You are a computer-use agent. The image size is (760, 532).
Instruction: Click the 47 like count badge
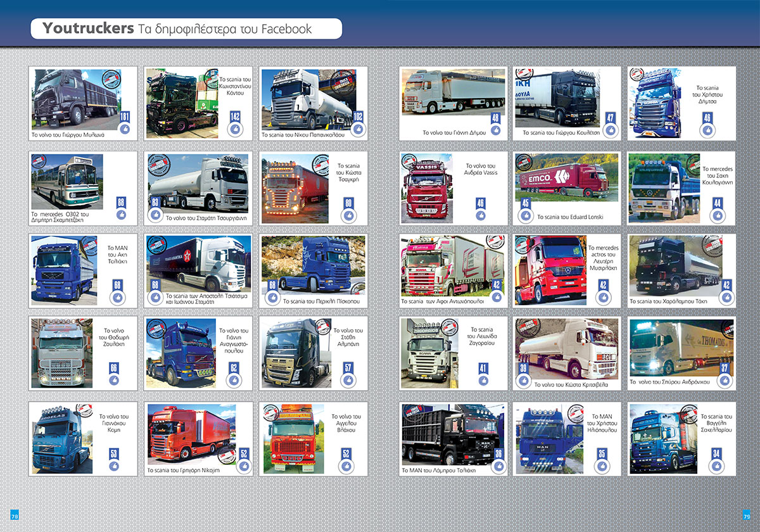pos(611,117)
